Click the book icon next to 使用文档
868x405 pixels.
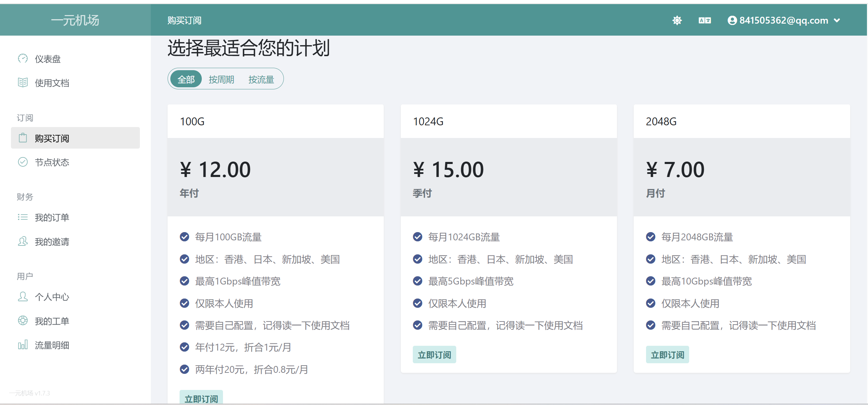[x=23, y=83]
